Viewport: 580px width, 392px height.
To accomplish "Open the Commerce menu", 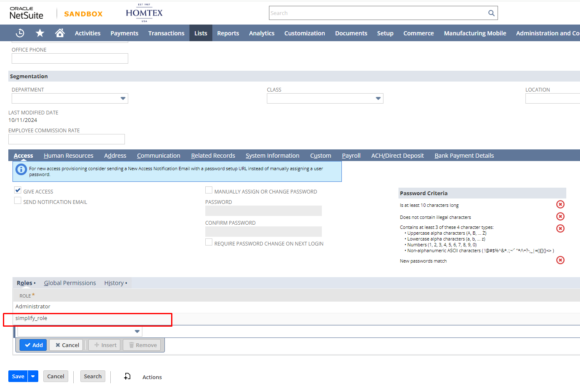I will click(418, 33).
